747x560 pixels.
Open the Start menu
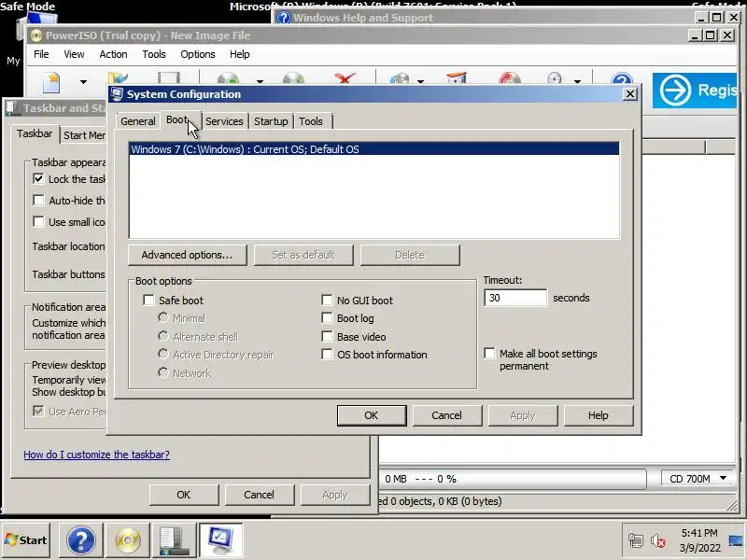[x=26, y=540]
